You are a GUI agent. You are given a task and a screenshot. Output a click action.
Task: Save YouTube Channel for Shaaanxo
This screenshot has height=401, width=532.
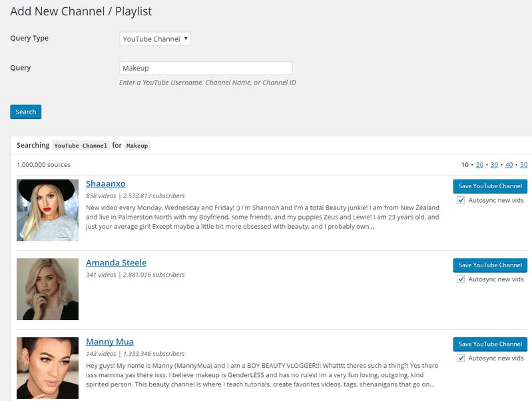tap(490, 186)
